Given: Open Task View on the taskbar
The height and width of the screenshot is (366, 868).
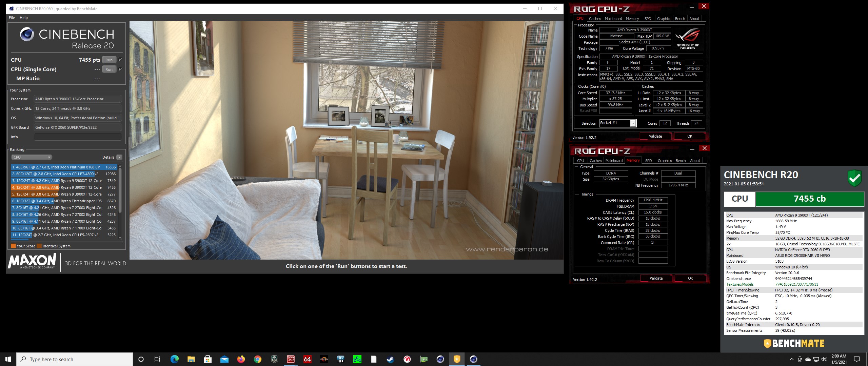Looking at the screenshot, I should coord(157,359).
